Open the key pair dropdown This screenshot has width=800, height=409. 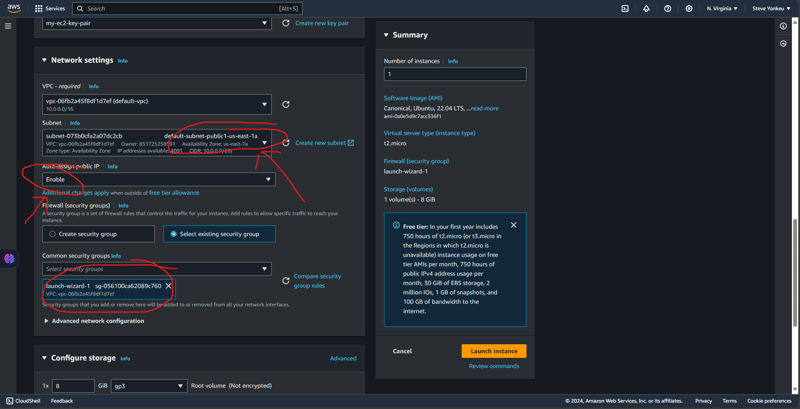coord(157,23)
